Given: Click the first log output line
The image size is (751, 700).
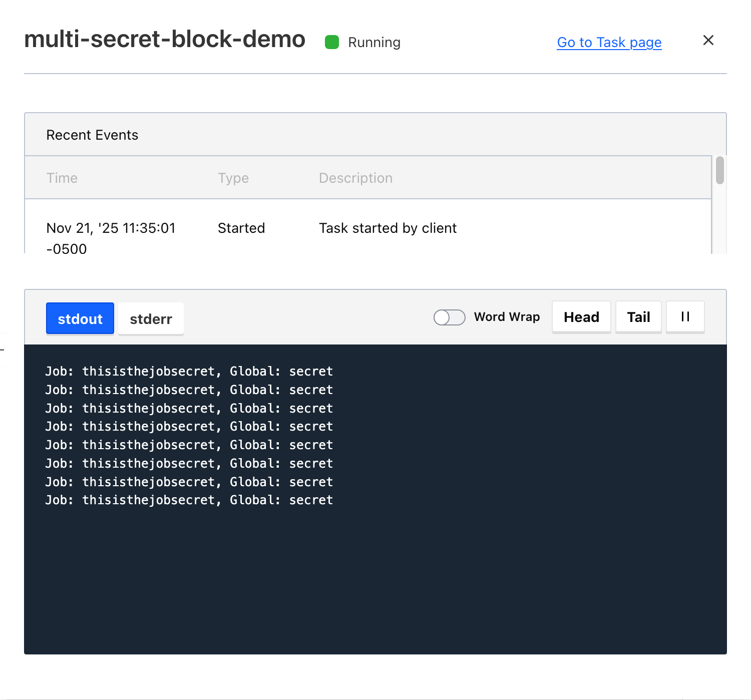Looking at the screenshot, I should click(189, 372).
